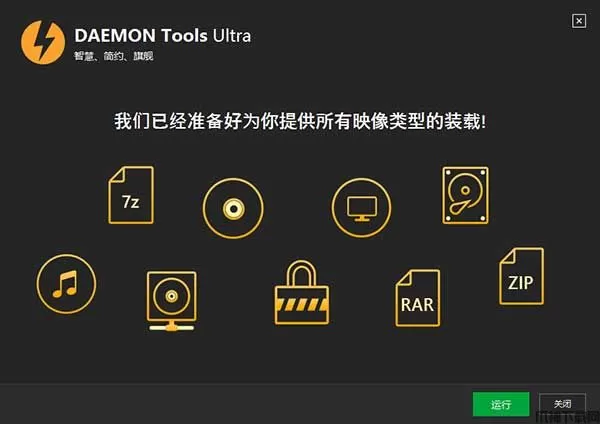Click the 7z archive file icon

[x=131, y=195]
